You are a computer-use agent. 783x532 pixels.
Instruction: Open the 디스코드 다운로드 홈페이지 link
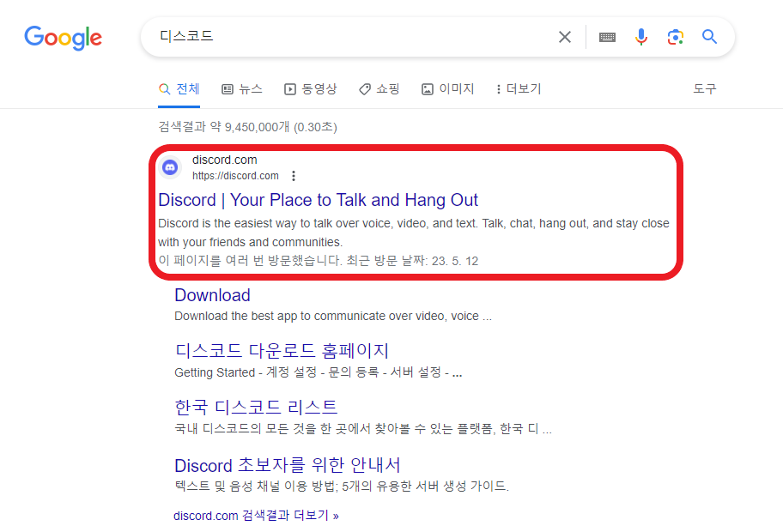click(x=282, y=351)
